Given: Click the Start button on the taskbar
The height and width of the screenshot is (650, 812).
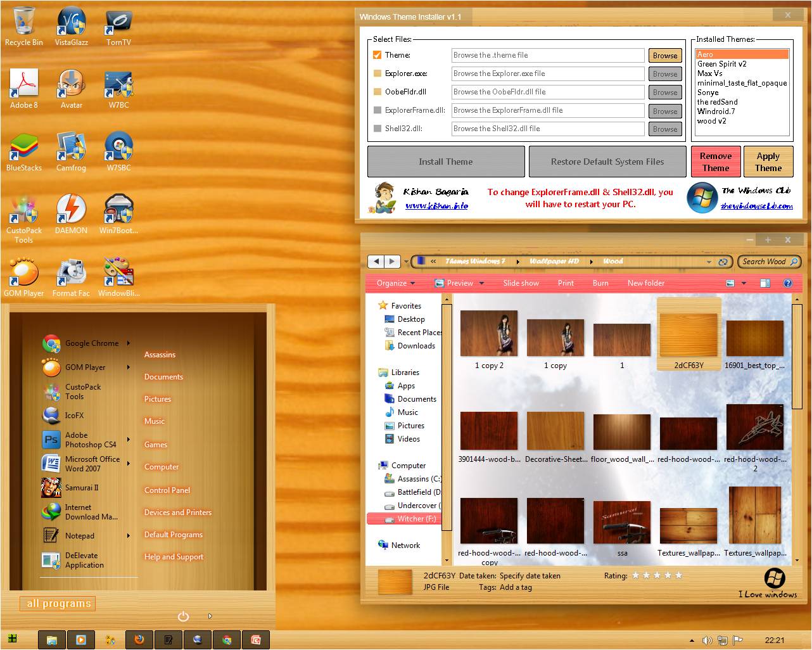Looking at the screenshot, I should pyautogui.click(x=12, y=639).
